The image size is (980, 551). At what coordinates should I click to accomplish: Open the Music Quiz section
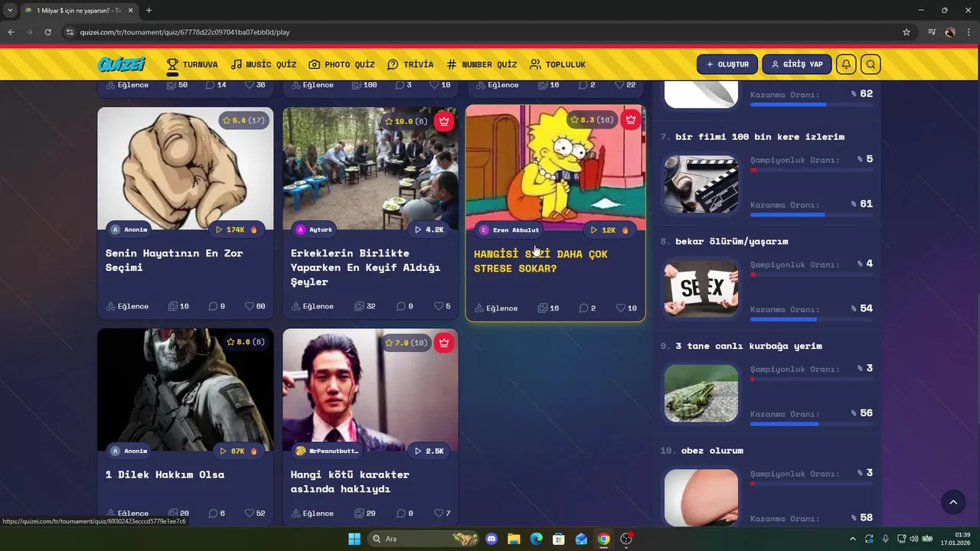263,64
